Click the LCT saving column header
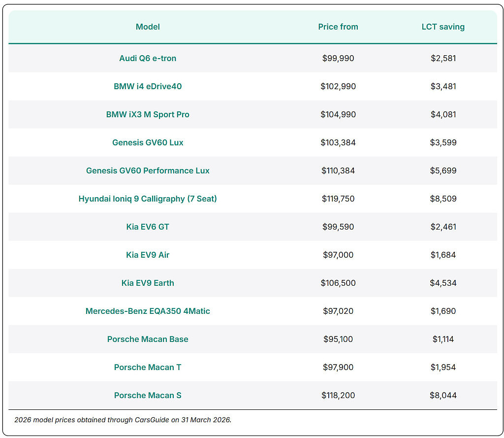 (443, 27)
